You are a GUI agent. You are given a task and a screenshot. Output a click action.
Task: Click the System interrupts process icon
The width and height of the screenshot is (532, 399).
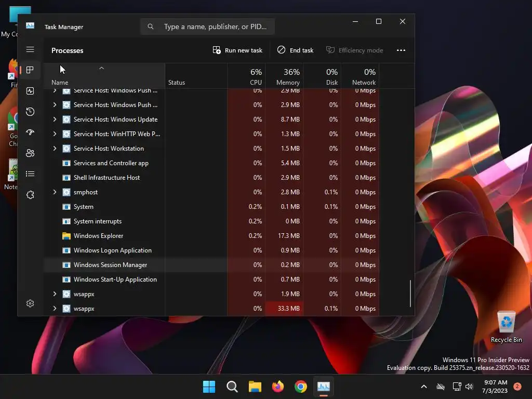pyautogui.click(x=66, y=221)
